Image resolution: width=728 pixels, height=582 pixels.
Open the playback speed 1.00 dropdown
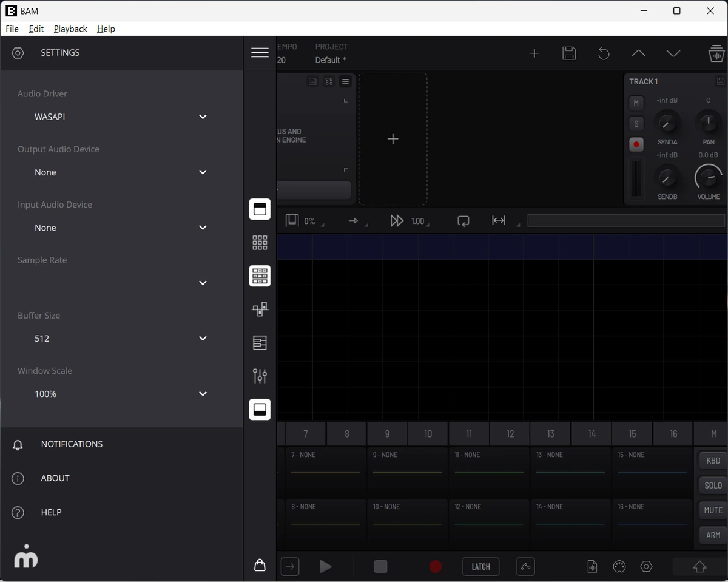click(x=420, y=222)
